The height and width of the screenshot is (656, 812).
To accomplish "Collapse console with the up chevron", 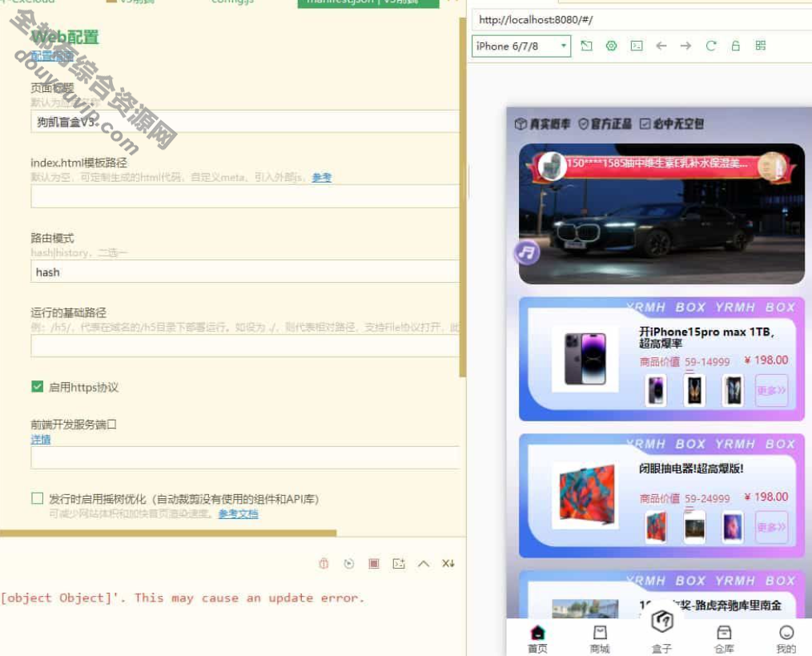I will pos(424,564).
